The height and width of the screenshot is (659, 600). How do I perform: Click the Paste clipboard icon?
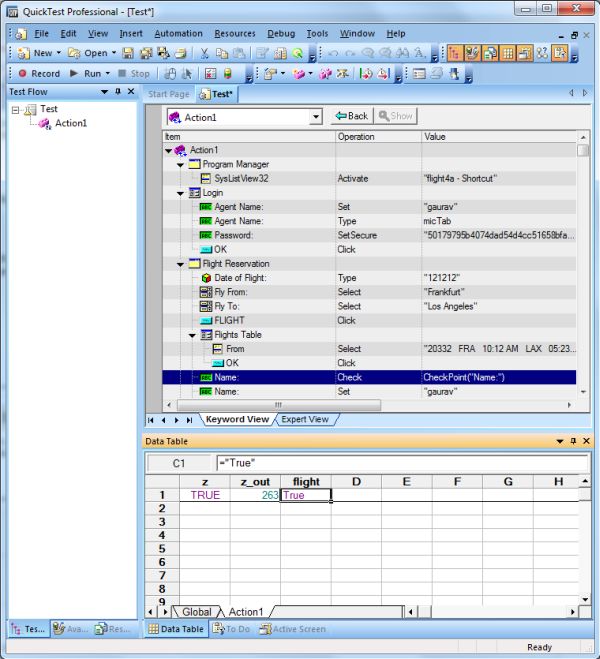pos(239,53)
